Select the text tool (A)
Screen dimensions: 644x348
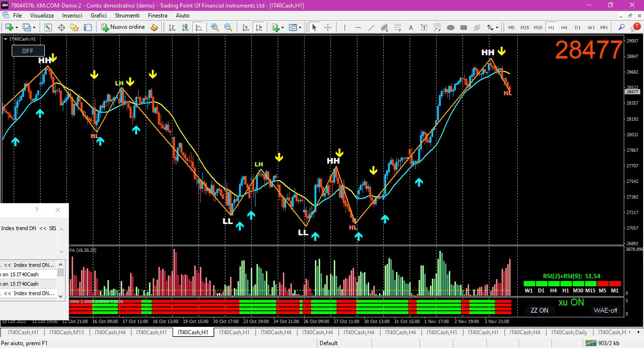(x=411, y=27)
